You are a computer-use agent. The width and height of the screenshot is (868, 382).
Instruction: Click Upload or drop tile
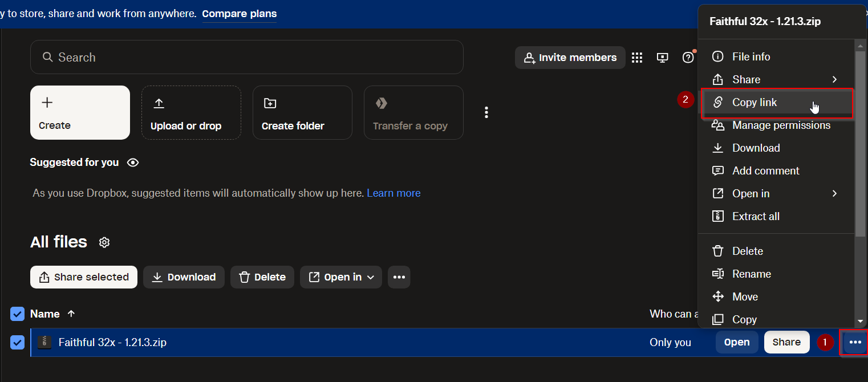pyautogui.click(x=191, y=112)
